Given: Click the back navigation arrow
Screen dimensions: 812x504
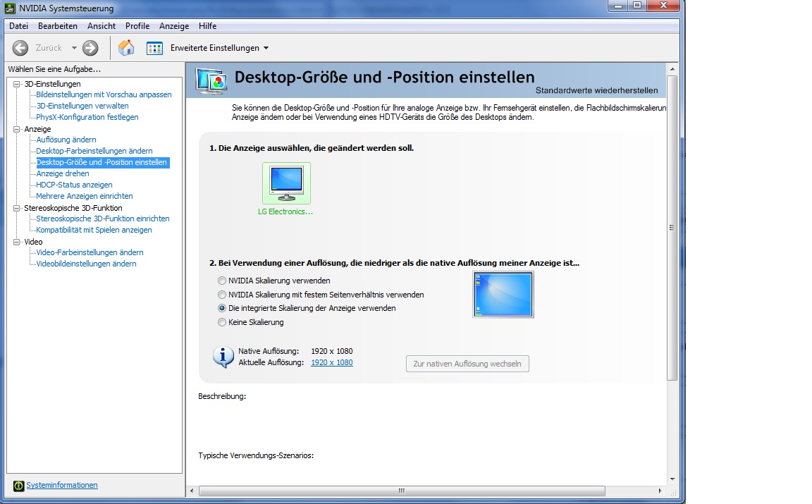Looking at the screenshot, I should click(x=20, y=48).
